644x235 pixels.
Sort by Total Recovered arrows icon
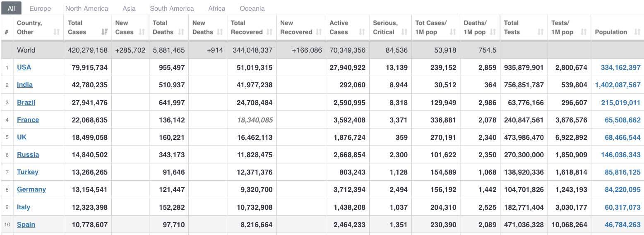coord(269,32)
